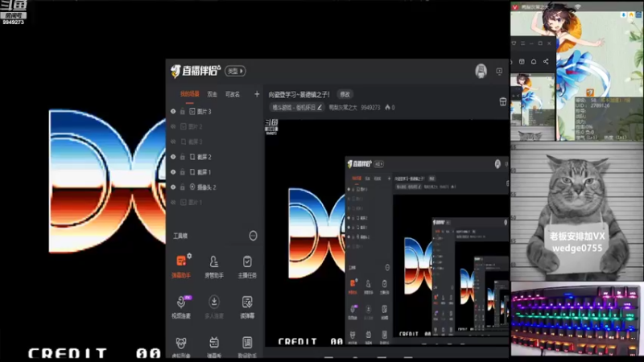Toggle lock on 图片 3 source

click(x=183, y=111)
